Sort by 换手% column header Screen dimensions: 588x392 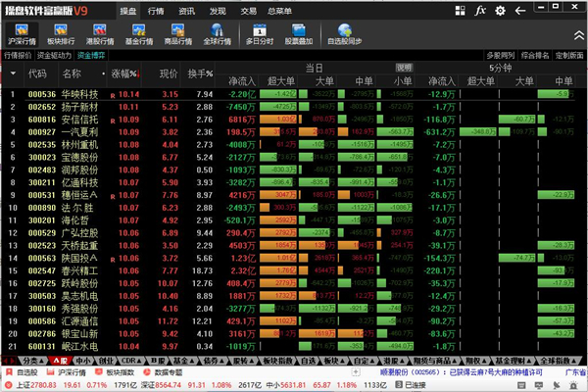(x=200, y=73)
